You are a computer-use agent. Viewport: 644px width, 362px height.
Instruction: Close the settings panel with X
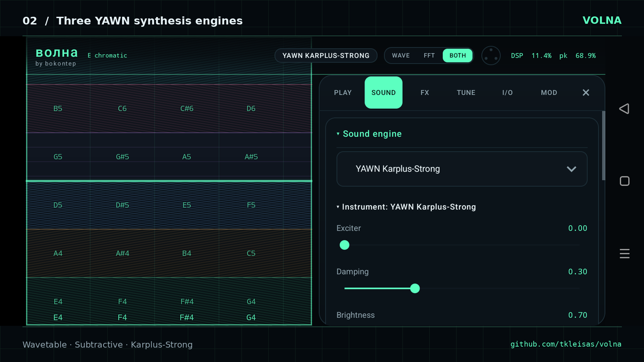(x=586, y=93)
